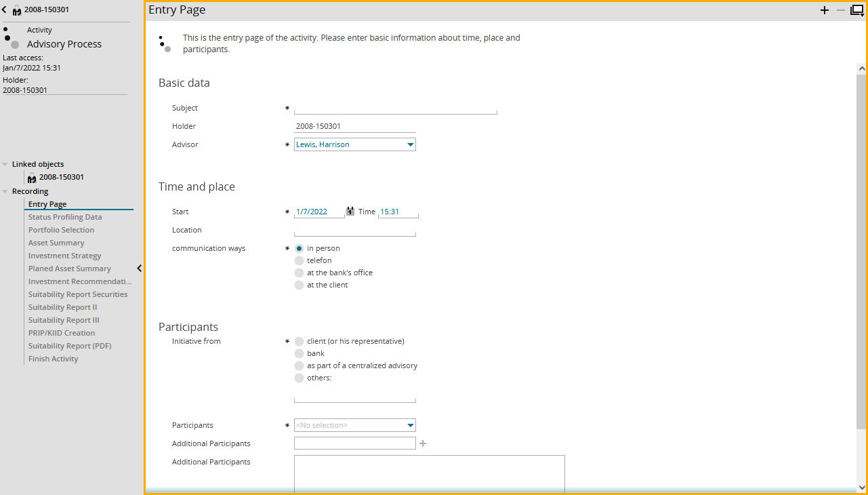The width and height of the screenshot is (868, 495).
Task: Choose 'at the bank's office' radio button
Action: pyautogui.click(x=299, y=273)
